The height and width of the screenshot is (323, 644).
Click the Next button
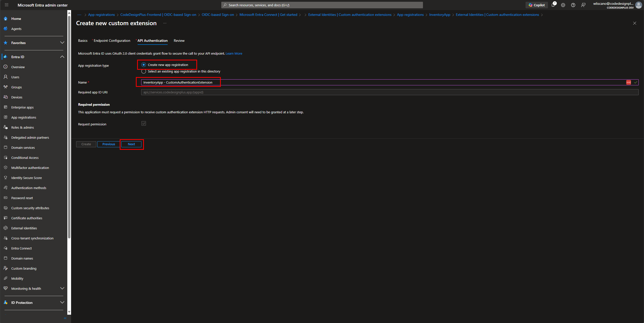131,144
